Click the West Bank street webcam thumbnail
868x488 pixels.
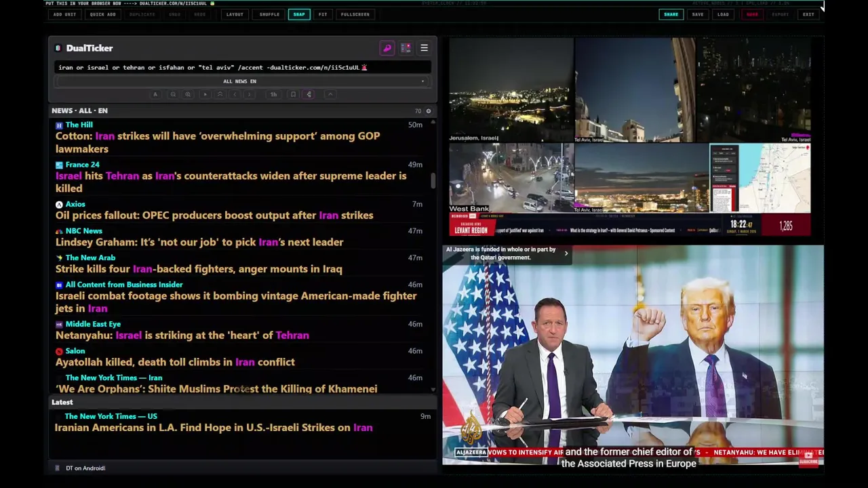pyautogui.click(x=511, y=178)
